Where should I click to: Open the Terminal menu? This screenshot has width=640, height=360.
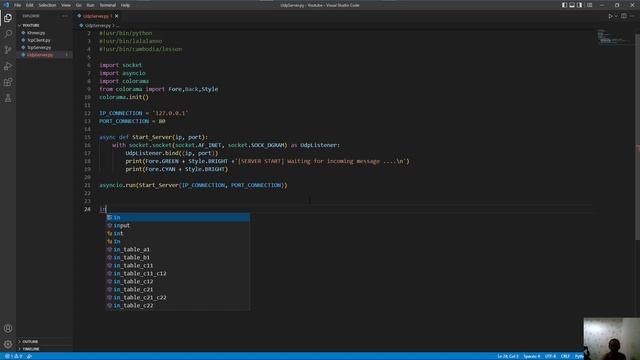[x=108, y=5]
